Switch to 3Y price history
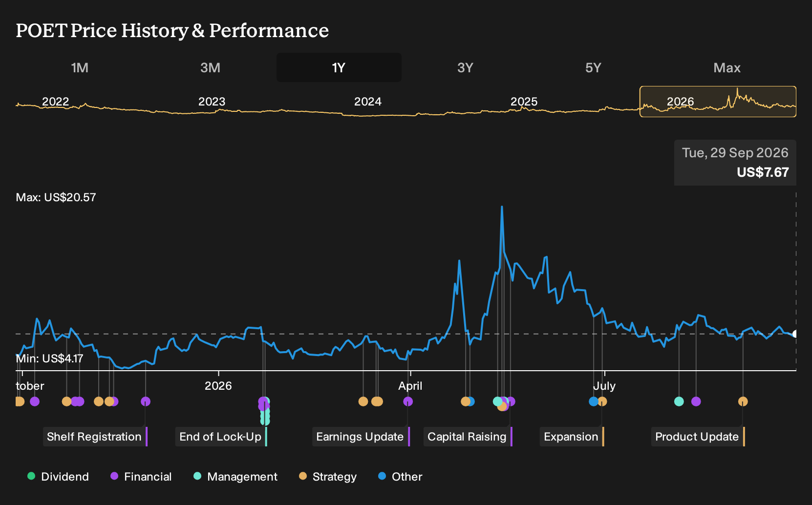This screenshot has height=505, width=812. pyautogui.click(x=465, y=67)
